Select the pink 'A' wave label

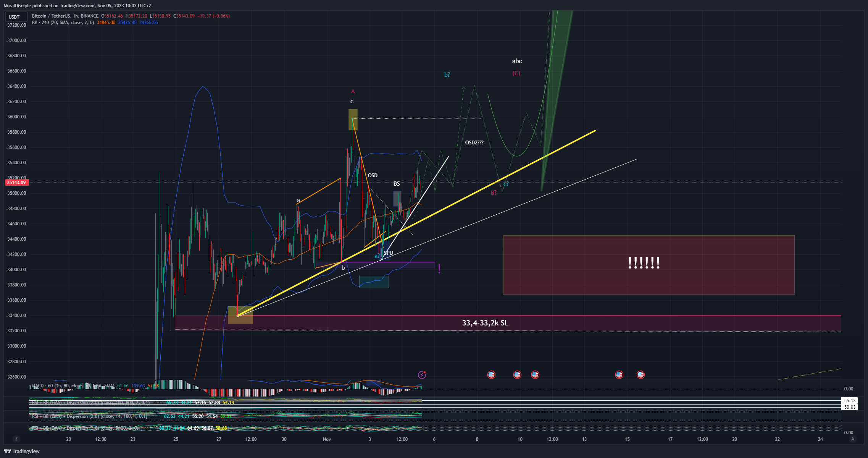353,92
